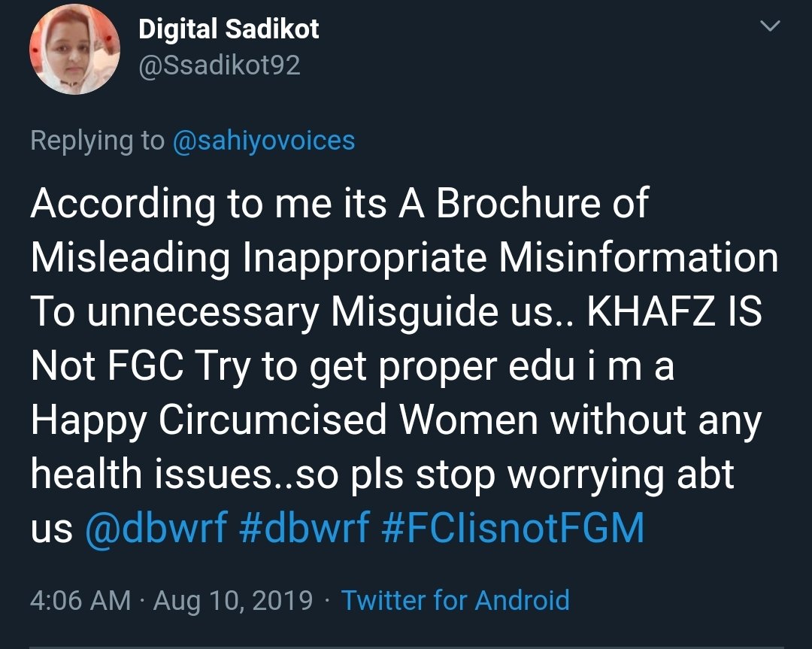This screenshot has width=812, height=649.
Task: Open the tweet options chevron menu
Action: coord(770,27)
